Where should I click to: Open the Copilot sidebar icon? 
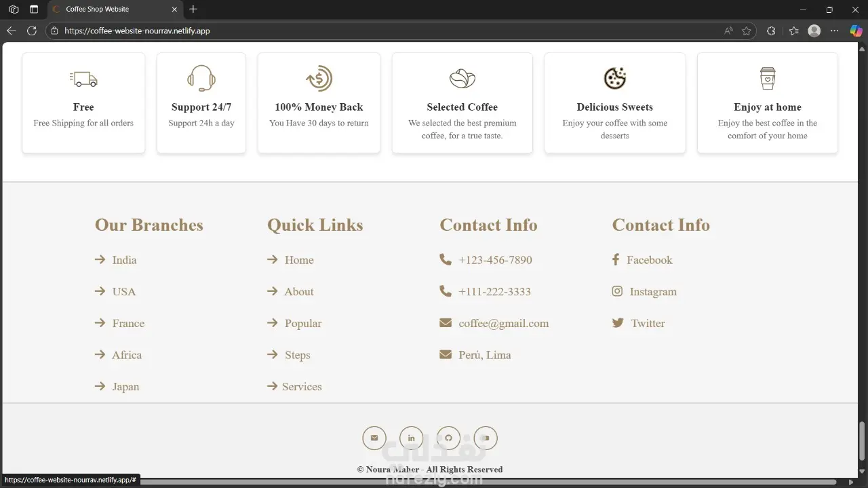856,31
